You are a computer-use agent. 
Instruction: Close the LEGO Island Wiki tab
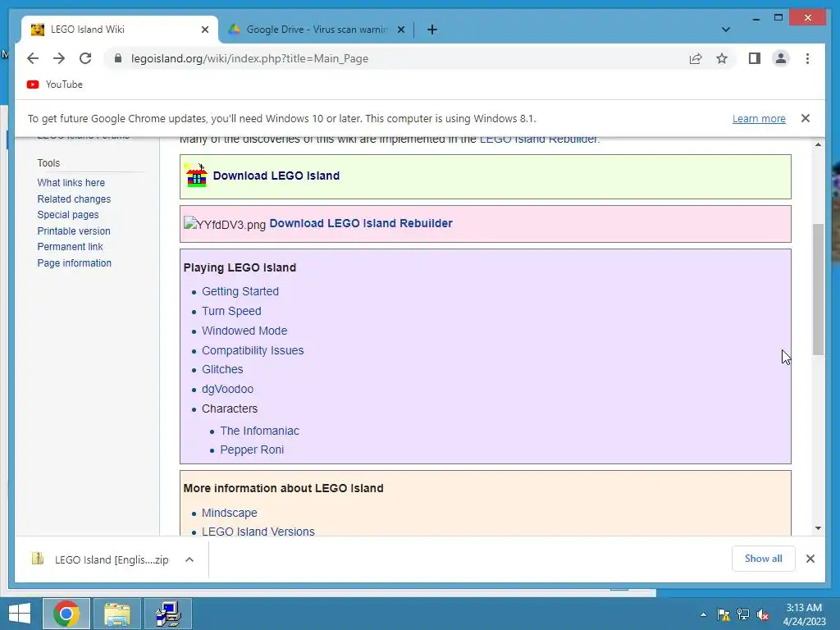click(204, 30)
